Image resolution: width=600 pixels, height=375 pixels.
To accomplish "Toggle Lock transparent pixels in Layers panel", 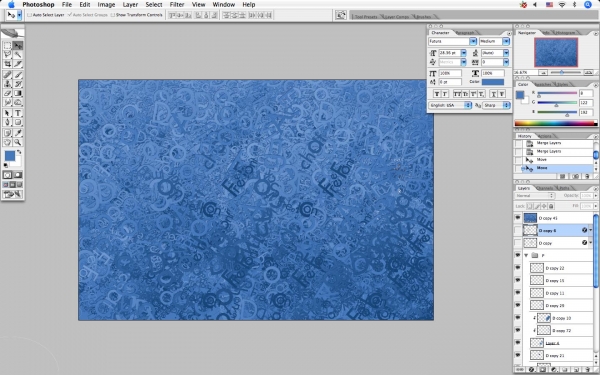I will click(x=530, y=206).
